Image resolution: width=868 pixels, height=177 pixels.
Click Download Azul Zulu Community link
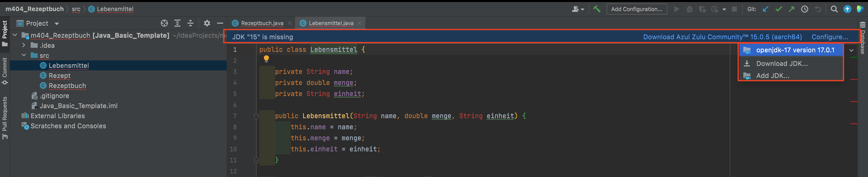pos(722,37)
